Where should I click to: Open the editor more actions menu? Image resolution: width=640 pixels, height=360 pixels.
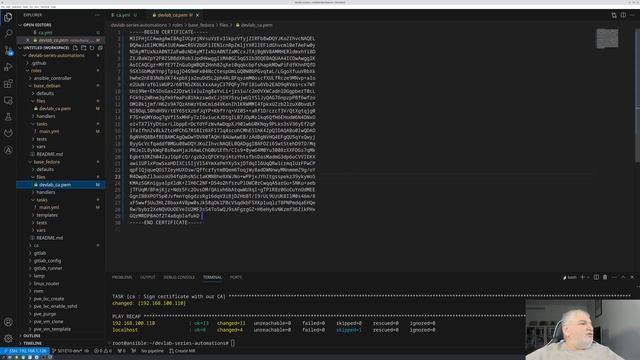point(632,15)
